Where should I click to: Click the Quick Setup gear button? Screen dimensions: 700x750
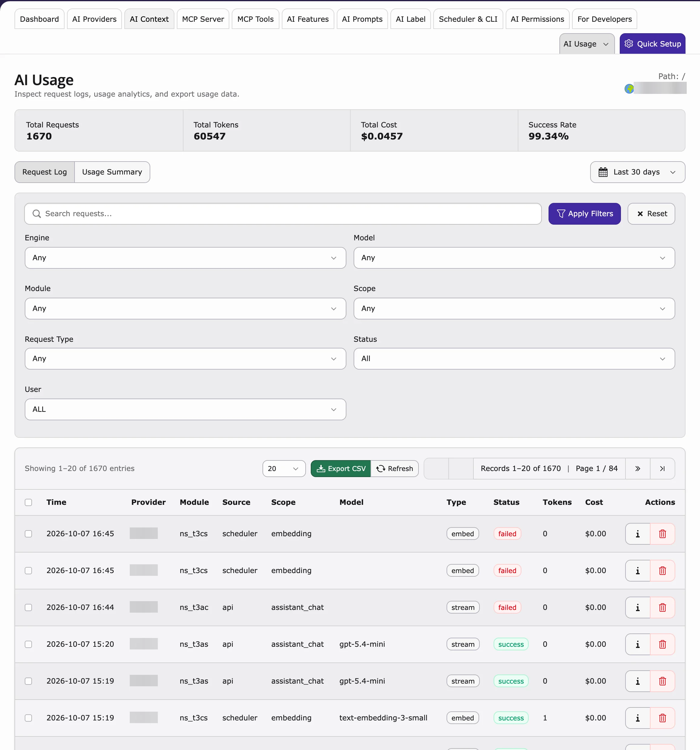652,44
